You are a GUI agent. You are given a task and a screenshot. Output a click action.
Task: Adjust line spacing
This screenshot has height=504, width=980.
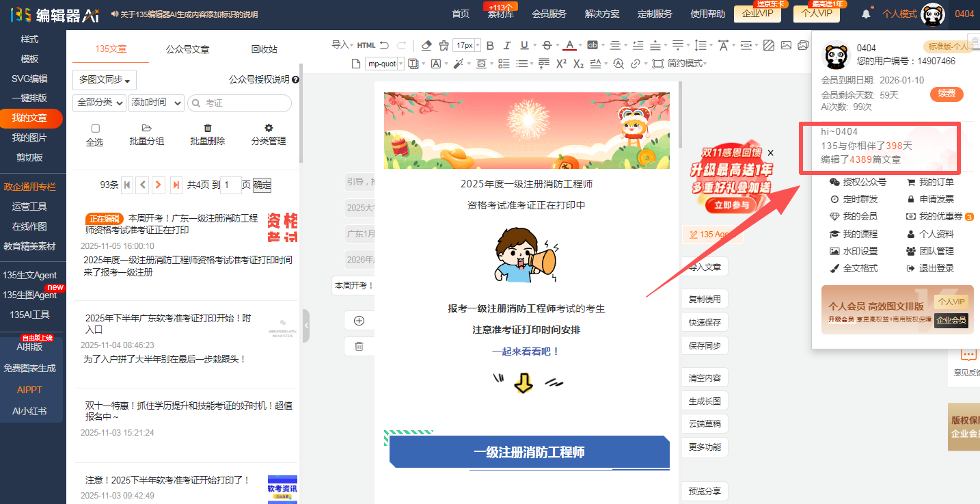coord(700,45)
